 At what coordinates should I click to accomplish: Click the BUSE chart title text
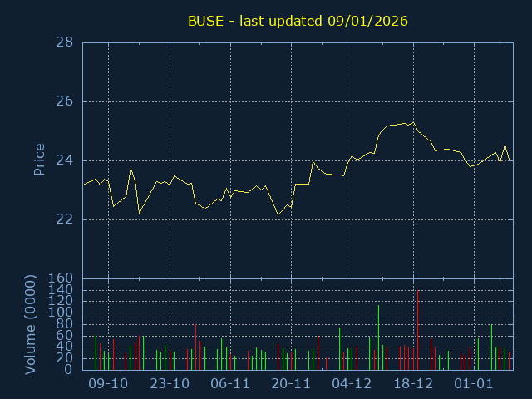coord(298,20)
